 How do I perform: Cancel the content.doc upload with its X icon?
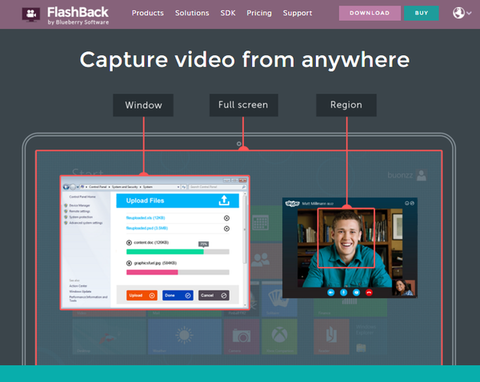pos(129,243)
